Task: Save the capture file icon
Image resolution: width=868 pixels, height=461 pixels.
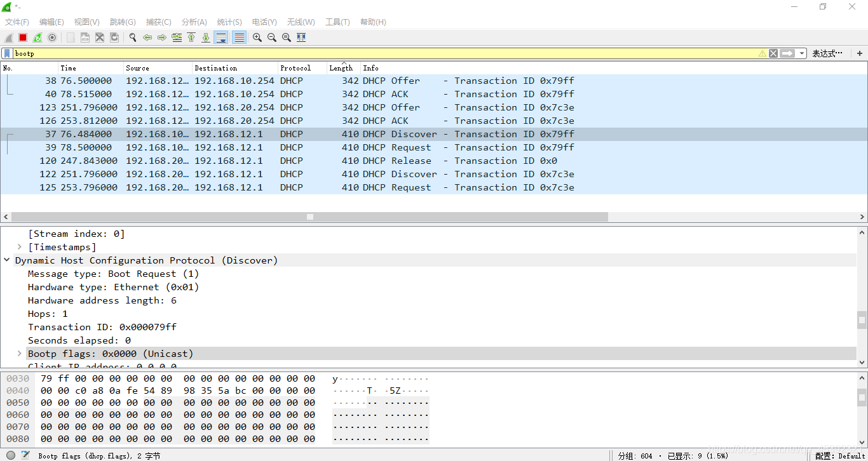Action: [x=85, y=37]
